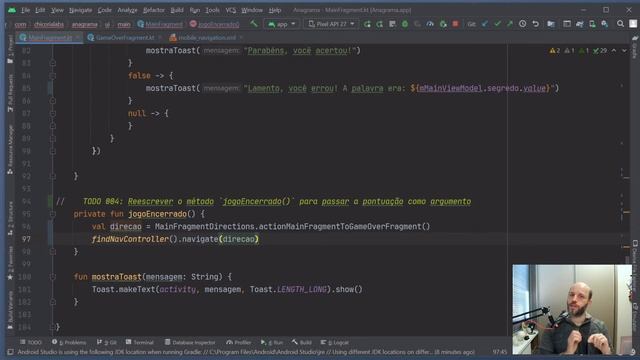The image size is (640, 360).
Task: Click the SDK Manager icon
Action: click(x=604, y=24)
